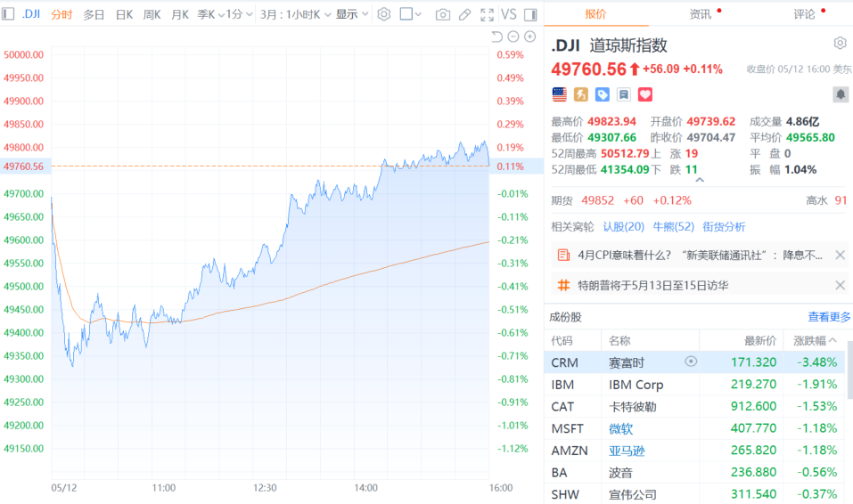Click the red heart favorite icon

point(645,94)
